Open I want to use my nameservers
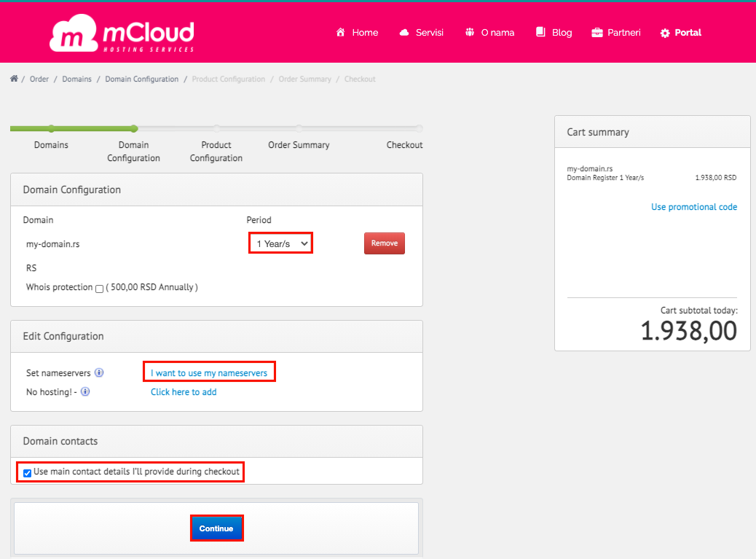 click(209, 372)
